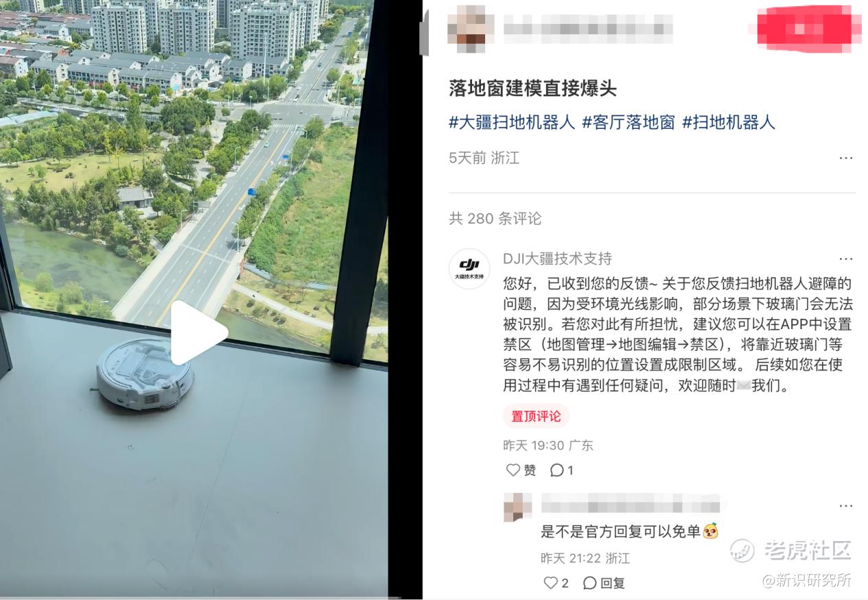Image resolution: width=868 pixels, height=600 pixels.
Task: Click the post title 落地窗建模直接爆头
Action: 532,88
